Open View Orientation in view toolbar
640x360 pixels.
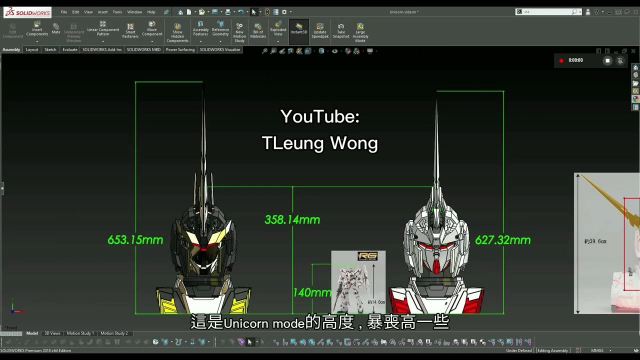click(308, 51)
